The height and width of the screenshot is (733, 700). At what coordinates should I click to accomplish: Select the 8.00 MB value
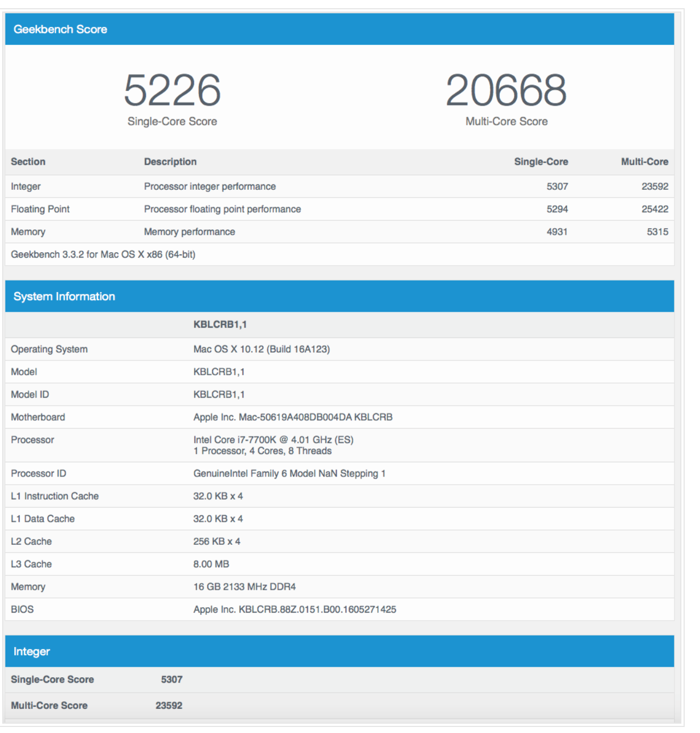pos(211,564)
